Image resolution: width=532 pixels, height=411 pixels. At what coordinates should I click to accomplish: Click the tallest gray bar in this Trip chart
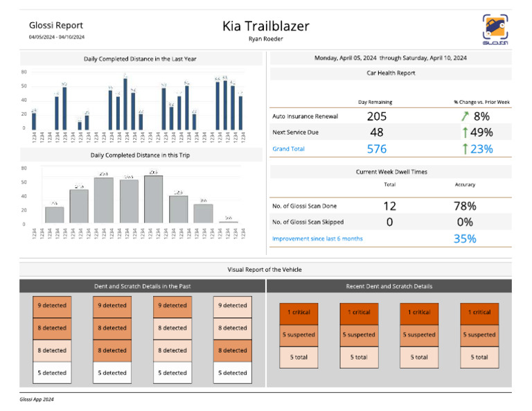point(153,199)
